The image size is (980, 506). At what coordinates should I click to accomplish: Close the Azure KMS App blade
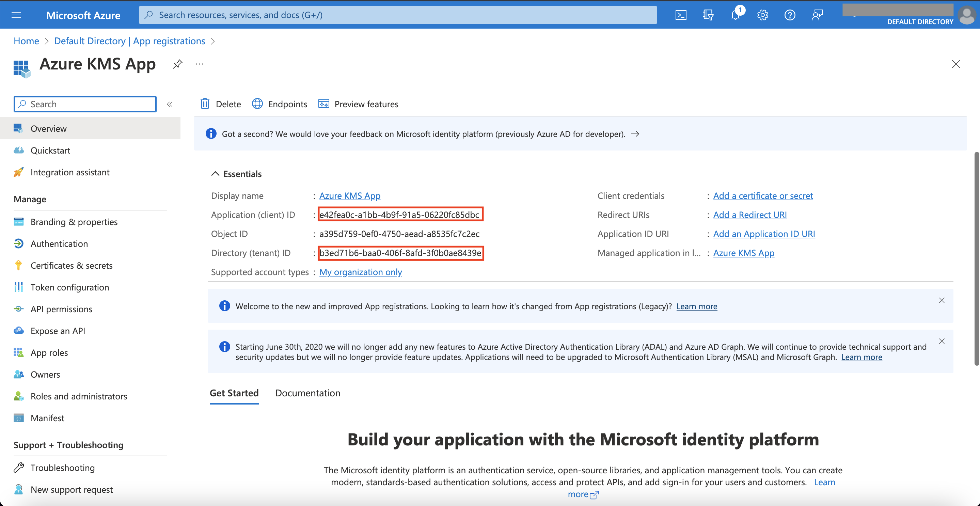(x=955, y=64)
